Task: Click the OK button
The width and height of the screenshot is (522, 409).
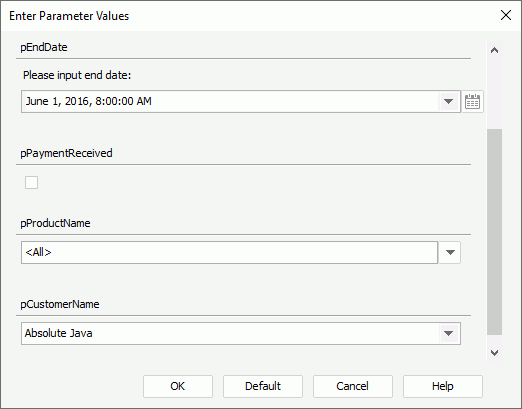Action: (x=178, y=386)
